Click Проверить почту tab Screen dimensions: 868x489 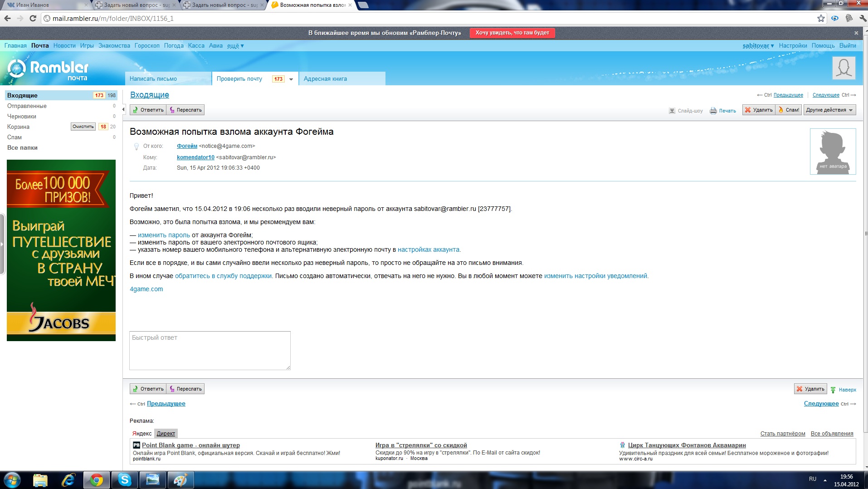(239, 78)
